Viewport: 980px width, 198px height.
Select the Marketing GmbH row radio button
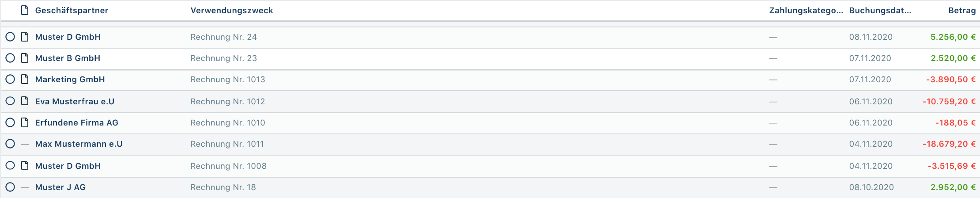point(10,79)
